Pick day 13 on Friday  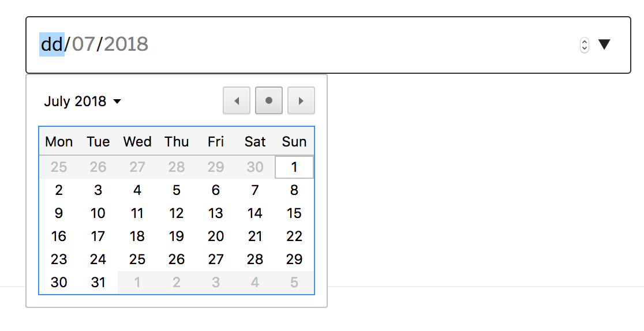[216, 213]
